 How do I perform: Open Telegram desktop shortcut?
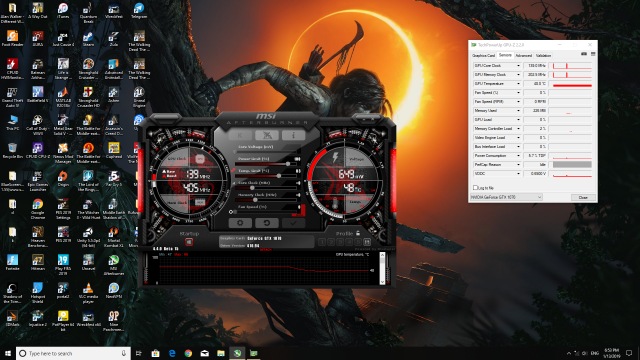point(139,11)
